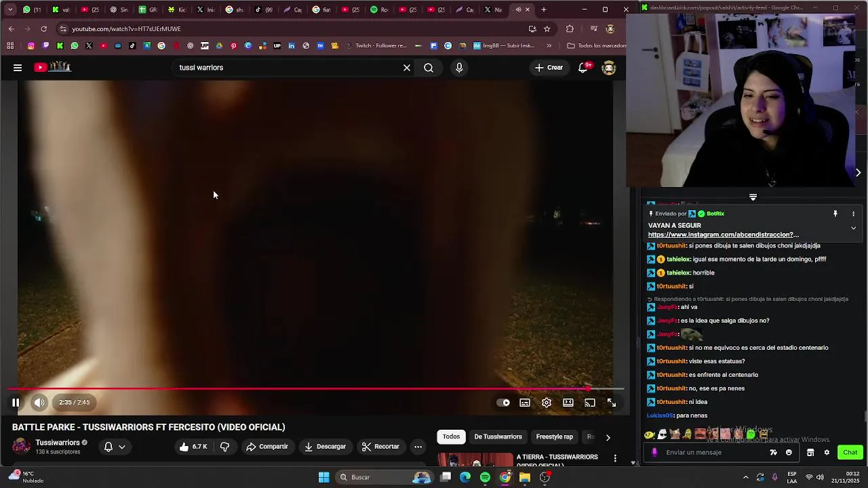Viewport: 868px width, 488px height.
Task: Show hidden bookmarks with the chevron
Action: click(549, 46)
